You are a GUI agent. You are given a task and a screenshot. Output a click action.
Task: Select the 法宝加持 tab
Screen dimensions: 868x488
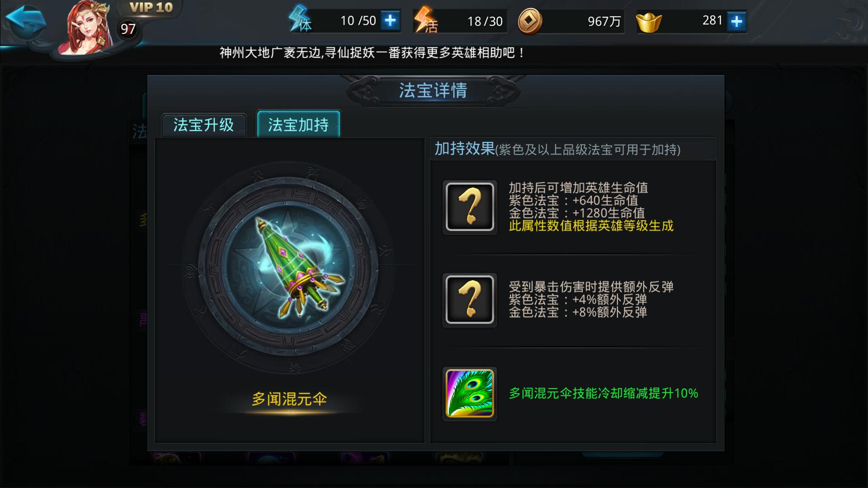pyautogui.click(x=298, y=124)
